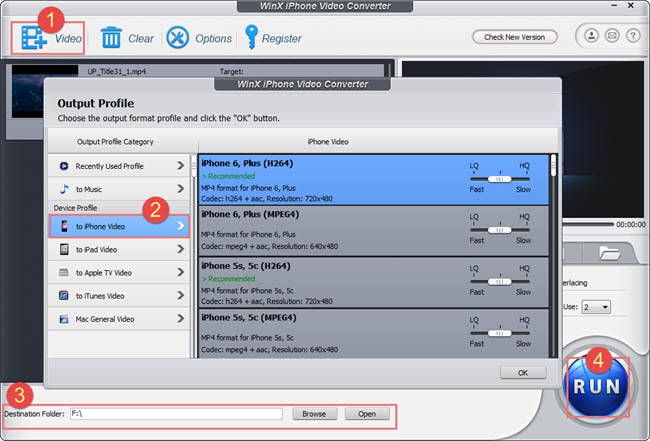
Task: Click the email envelope circle icon
Action: coord(612,36)
